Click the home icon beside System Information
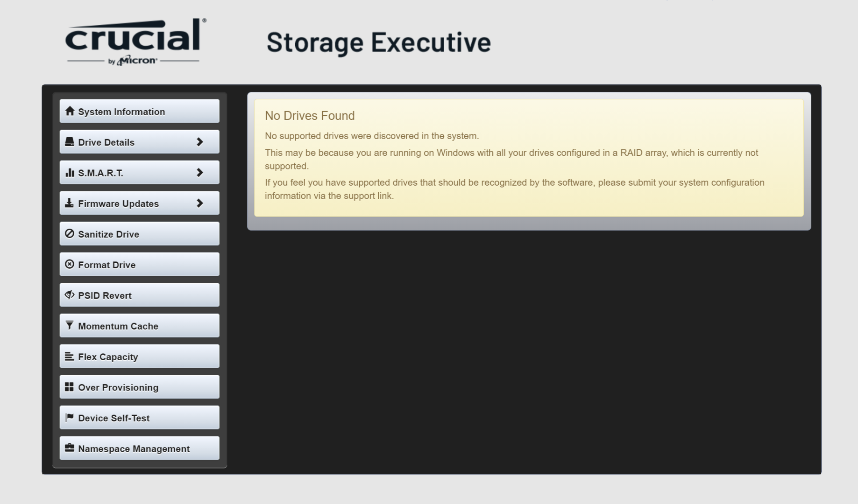This screenshot has width=858, height=504. 70,111
